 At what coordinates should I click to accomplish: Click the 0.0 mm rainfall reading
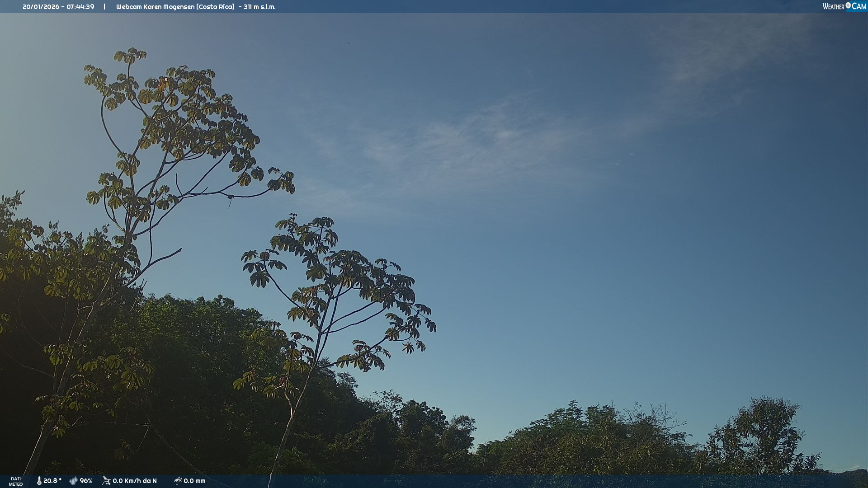194,481
